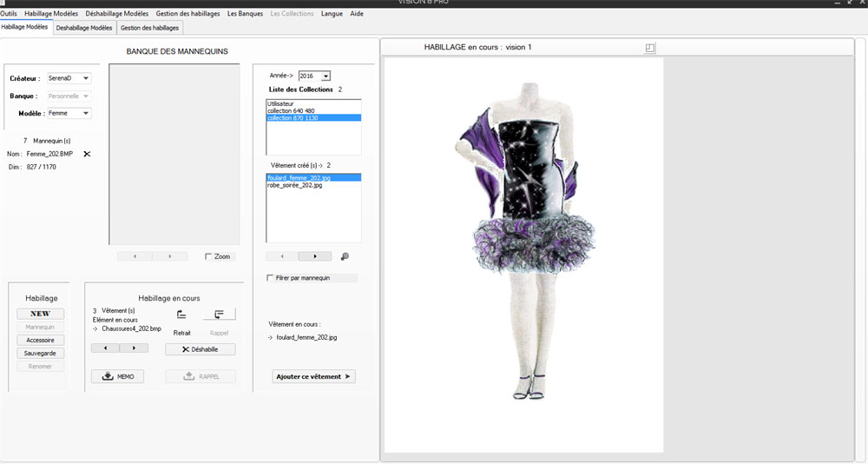
Task: Select robe_soirée_202.jpg in the garment list
Action: click(x=296, y=185)
